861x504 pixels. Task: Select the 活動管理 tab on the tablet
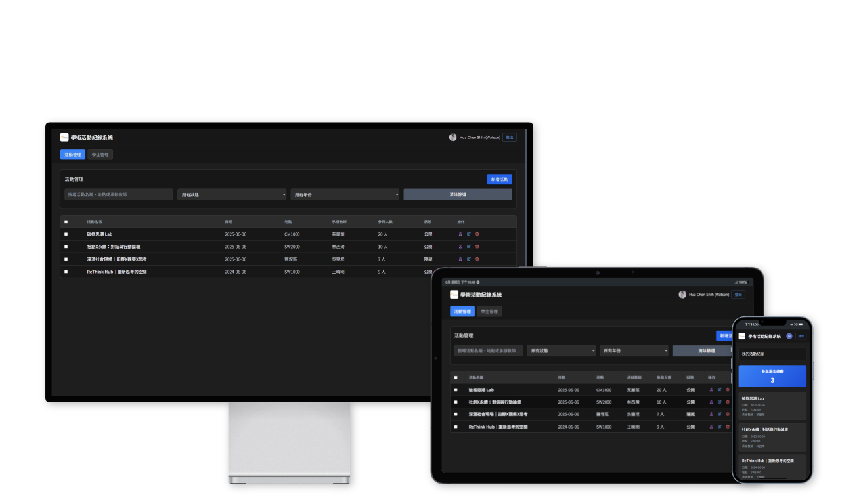[462, 312]
